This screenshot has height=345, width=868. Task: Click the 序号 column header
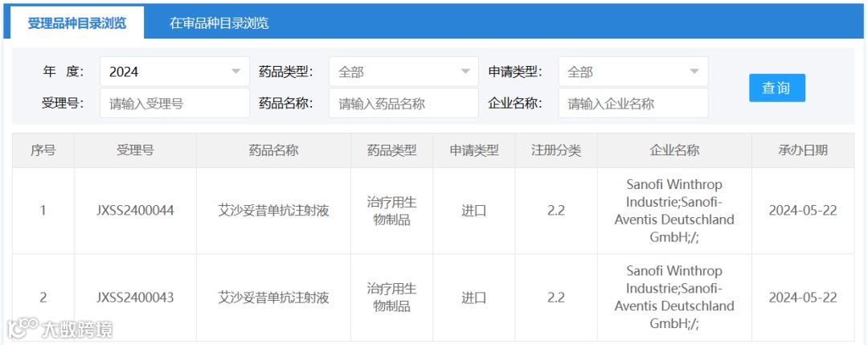(x=43, y=150)
